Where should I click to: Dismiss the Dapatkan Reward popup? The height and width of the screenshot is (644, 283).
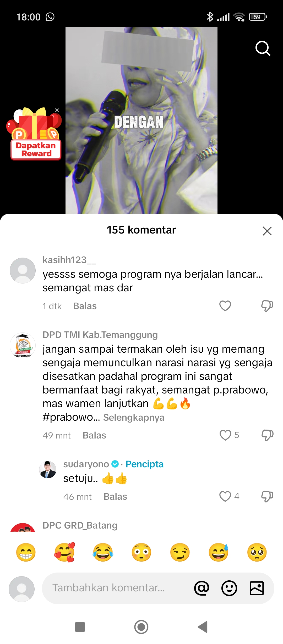57,110
